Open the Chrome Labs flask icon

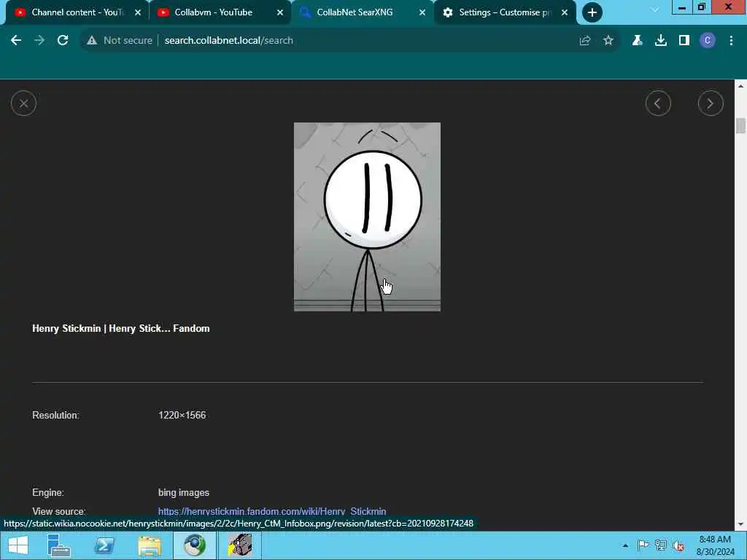[x=637, y=41]
